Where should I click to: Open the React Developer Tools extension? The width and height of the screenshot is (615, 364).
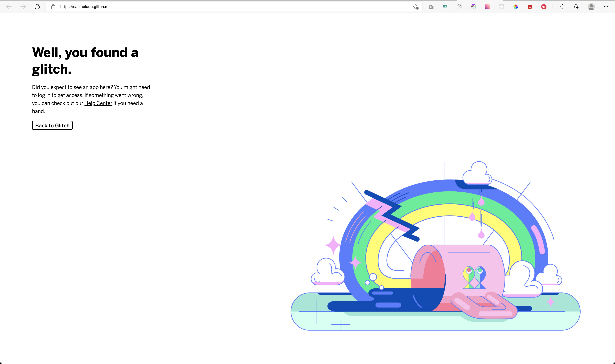point(502,7)
